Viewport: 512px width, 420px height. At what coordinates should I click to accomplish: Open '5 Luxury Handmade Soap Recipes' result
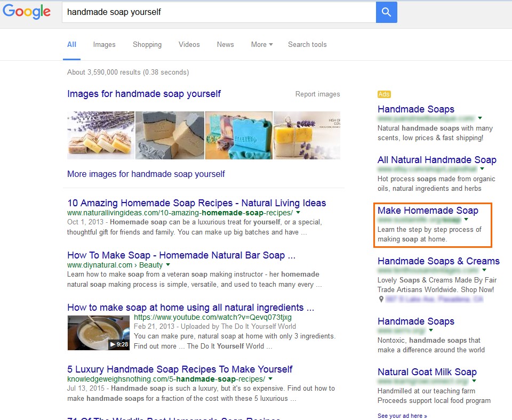(x=180, y=369)
